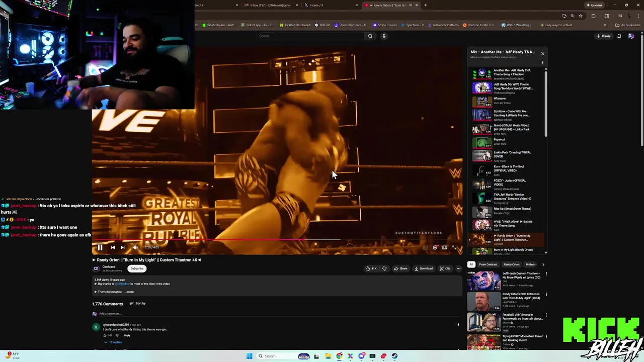Screen dimensions: 644x362
Task: Open more actions menu beside Clip
Action: coord(458,268)
